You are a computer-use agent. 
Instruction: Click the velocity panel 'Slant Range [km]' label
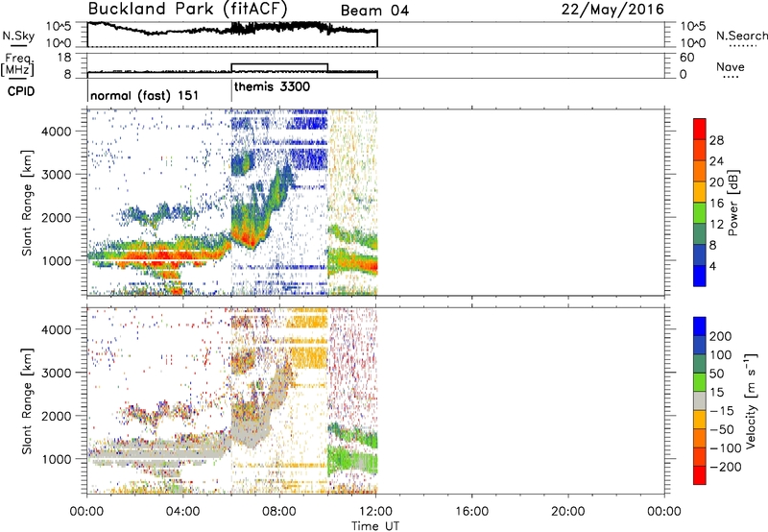pos(27,401)
